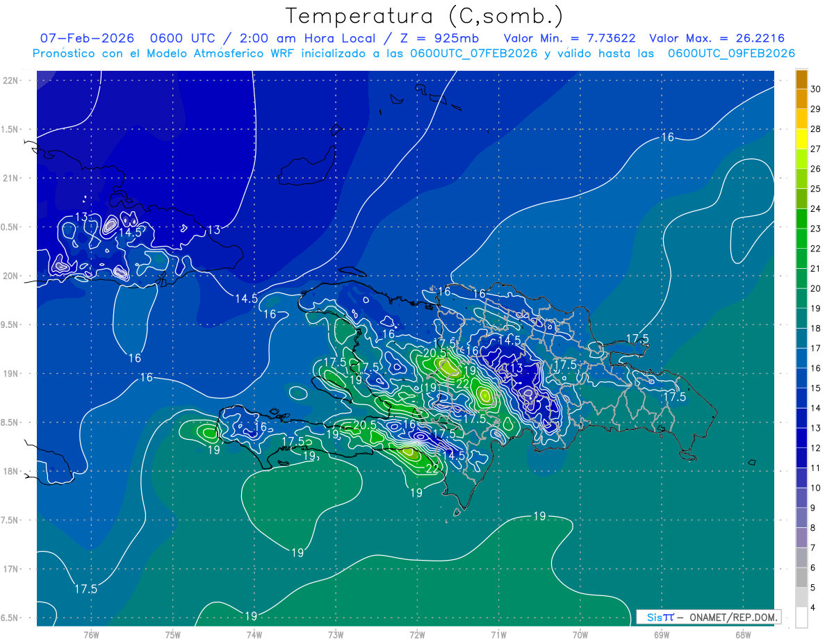Click the purple swatch between legend 7 and 8

(801, 538)
